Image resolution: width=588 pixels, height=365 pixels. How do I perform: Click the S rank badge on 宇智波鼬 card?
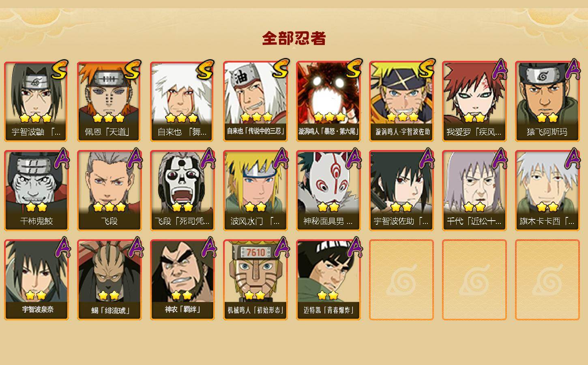tap(60, 70)
